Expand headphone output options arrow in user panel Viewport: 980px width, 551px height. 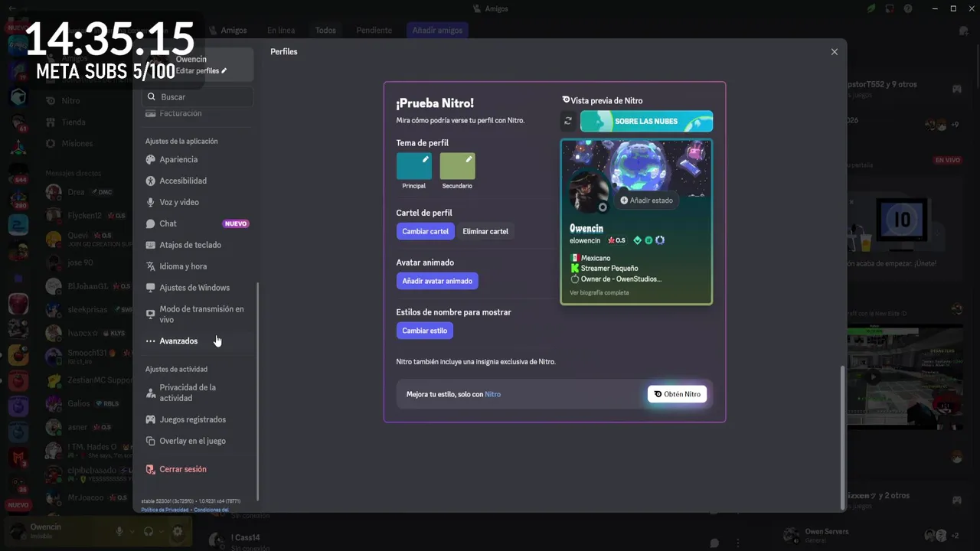161,531
